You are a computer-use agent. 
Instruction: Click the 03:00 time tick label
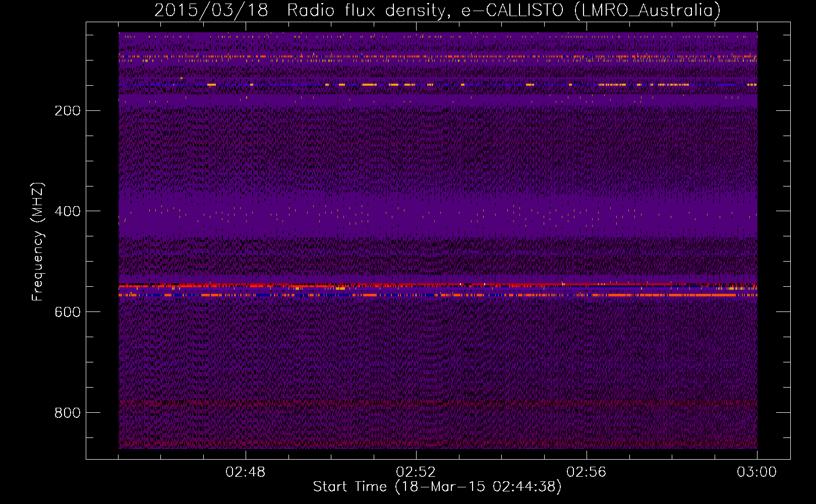pos(757,472)
